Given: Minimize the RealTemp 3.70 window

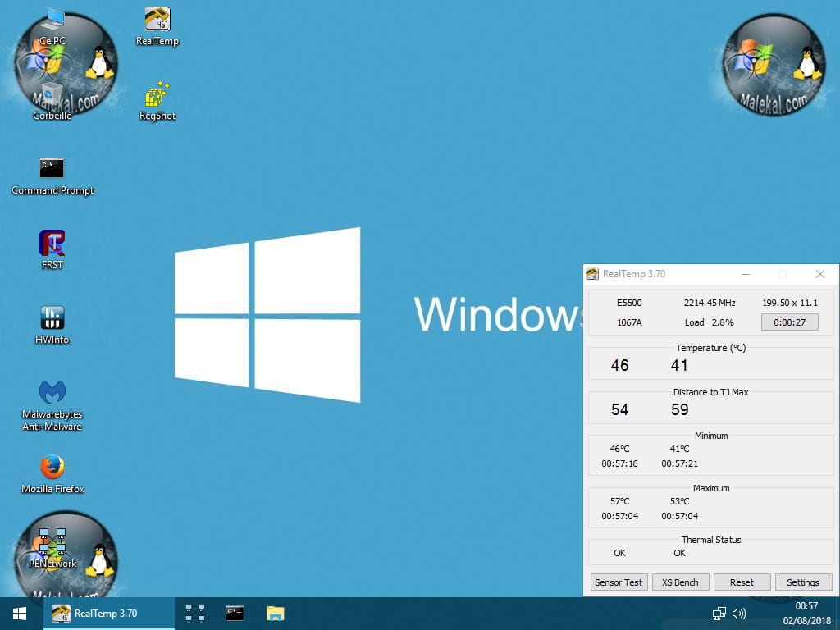Looking at the screenshot, I should [745, 274].
